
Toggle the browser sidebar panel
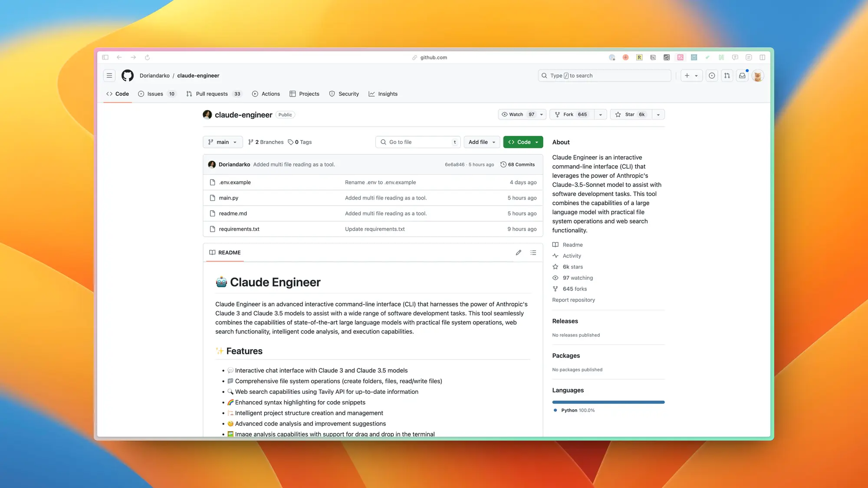point(105,57)
